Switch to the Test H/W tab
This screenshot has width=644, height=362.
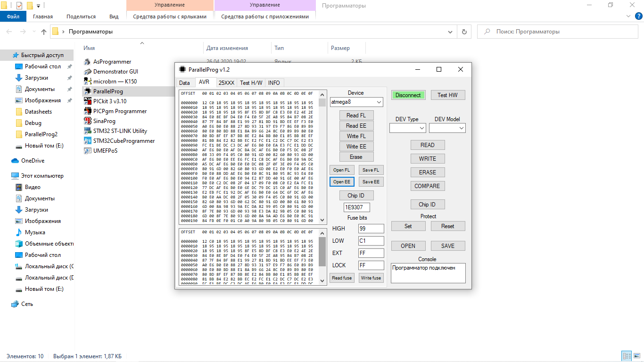click(251, 82)
